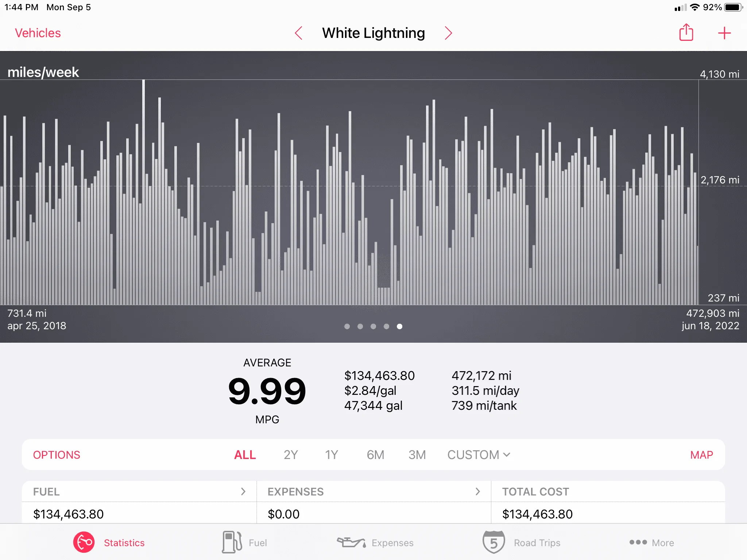Image resolution: width=747 pixels, height=560 pixels.
Task: Select the 6M time range
Action: (x=375, y=455)
